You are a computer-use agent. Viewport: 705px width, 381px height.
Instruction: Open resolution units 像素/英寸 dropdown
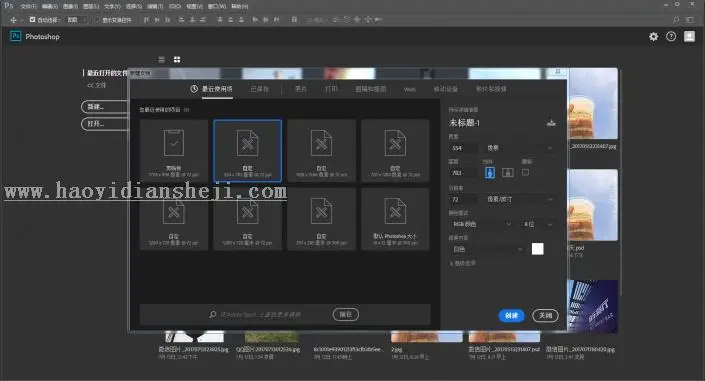[519, 199]
